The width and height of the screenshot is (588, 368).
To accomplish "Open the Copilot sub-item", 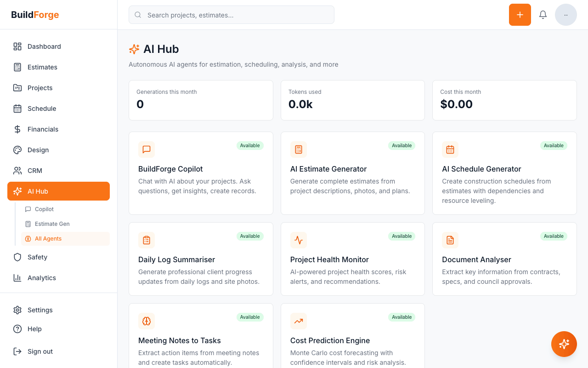I will [x=45, y=209].
